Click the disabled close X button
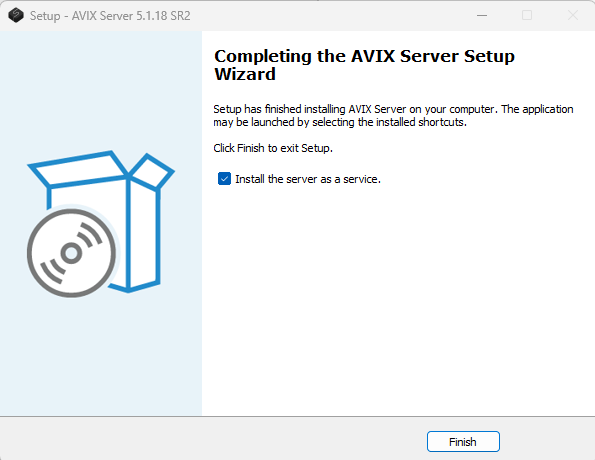This screenshot has width=595, height=460. [x=573, y=16]
